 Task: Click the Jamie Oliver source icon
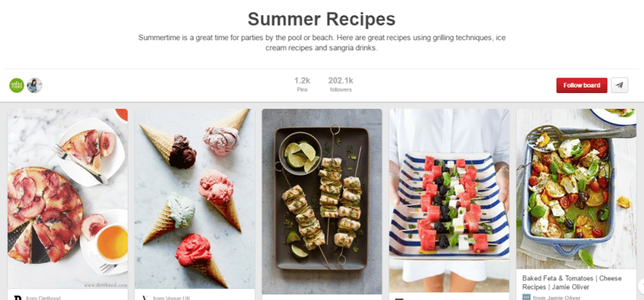point(526,297)
